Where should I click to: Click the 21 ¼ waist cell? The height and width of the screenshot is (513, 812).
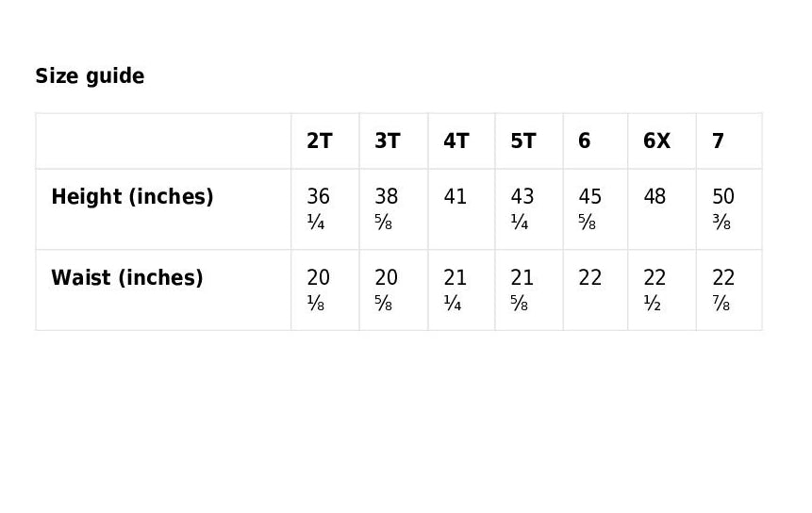(x=456, y=290)
